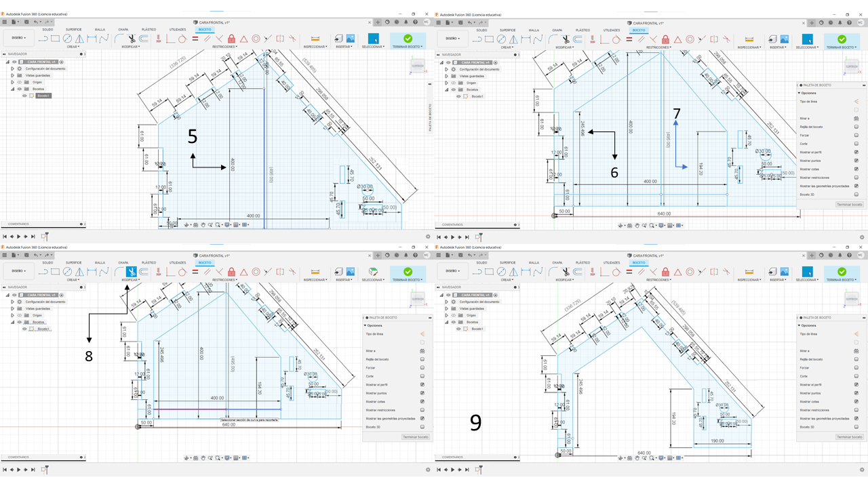Apply the Concentric constraint in top-right window

pos(690,39)
